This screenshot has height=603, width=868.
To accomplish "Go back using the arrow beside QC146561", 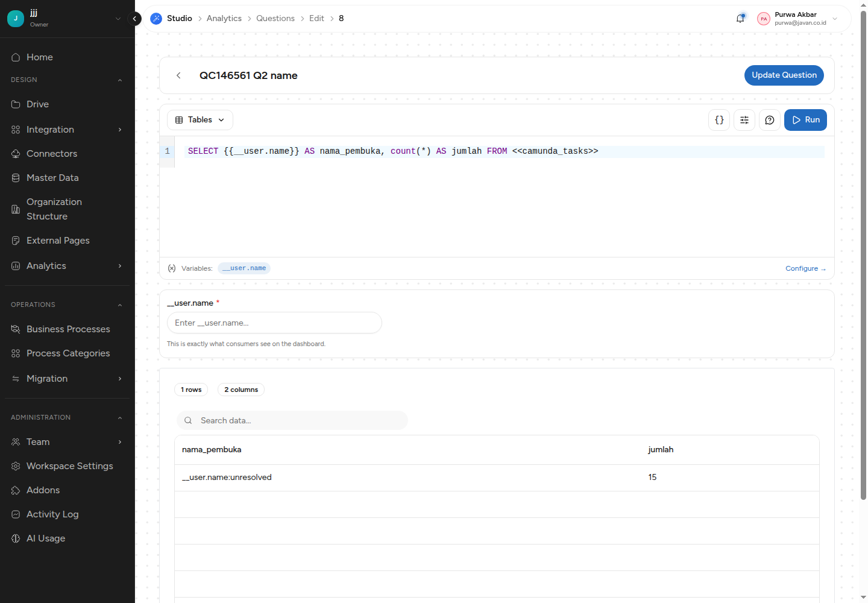I will click(x=178, y=75).
